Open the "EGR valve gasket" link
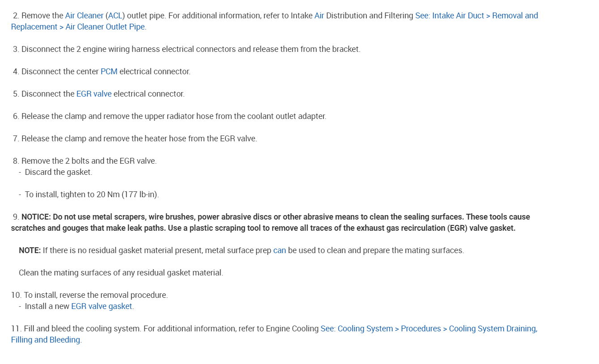Screen dimensions: 599x364 102,306
